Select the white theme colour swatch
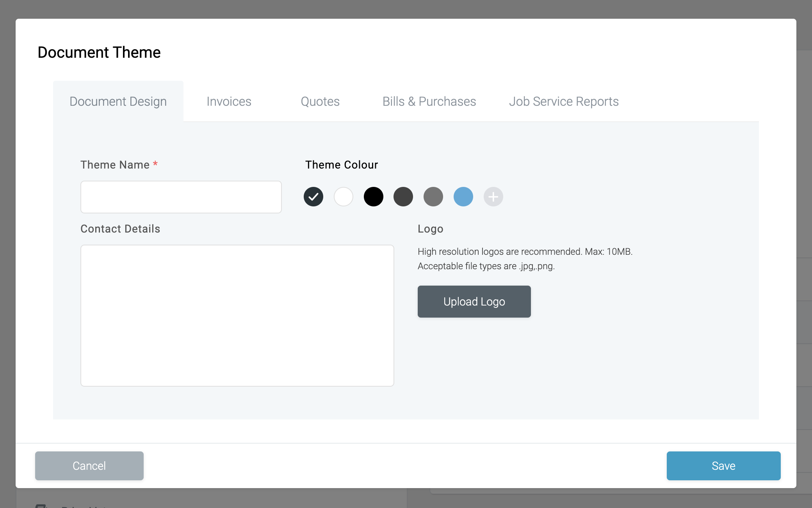This screenshot has width=812, height=508. coord(343,197)
